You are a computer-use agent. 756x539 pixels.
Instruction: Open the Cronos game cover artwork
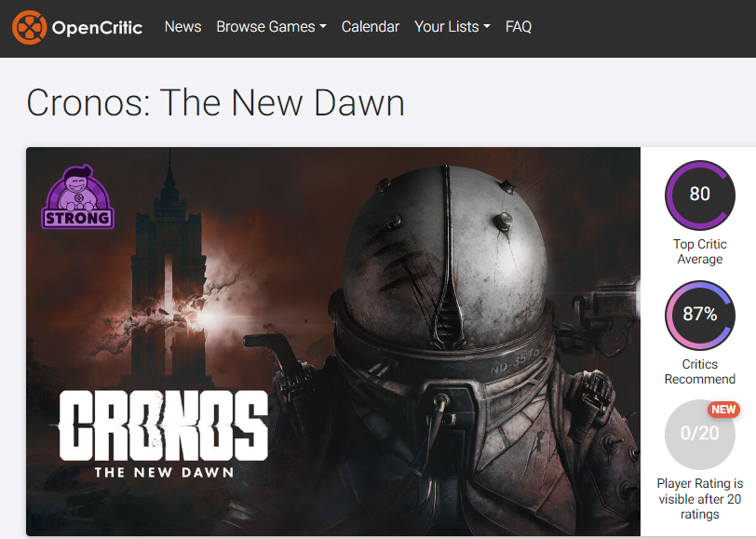tap(333, 342)
